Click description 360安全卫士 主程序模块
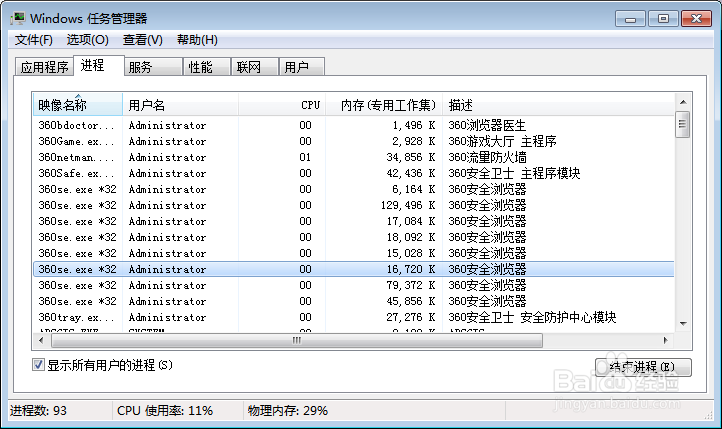Image resolution: width=722 pixels, height=429 pixels. pos(514,174)
